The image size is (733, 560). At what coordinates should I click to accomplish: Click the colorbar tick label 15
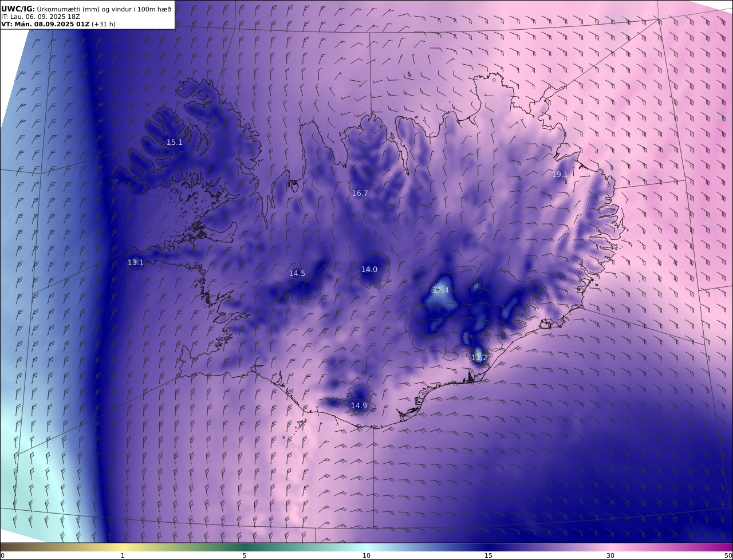pos(488,555)
